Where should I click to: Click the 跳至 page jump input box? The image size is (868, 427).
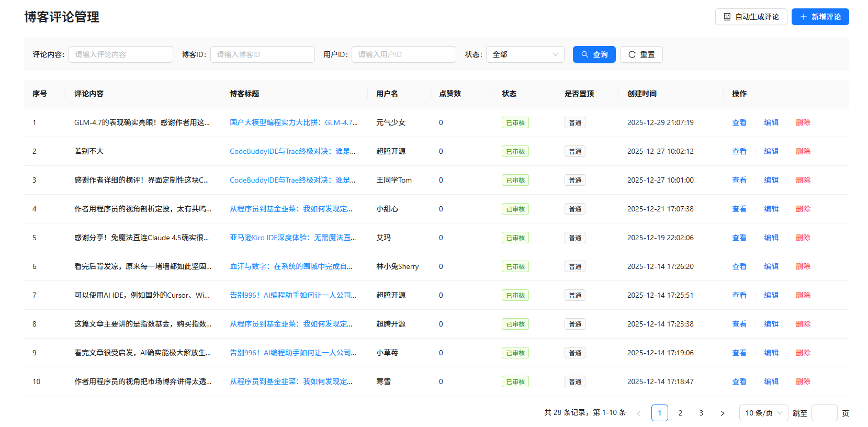[x=824, y=413]
